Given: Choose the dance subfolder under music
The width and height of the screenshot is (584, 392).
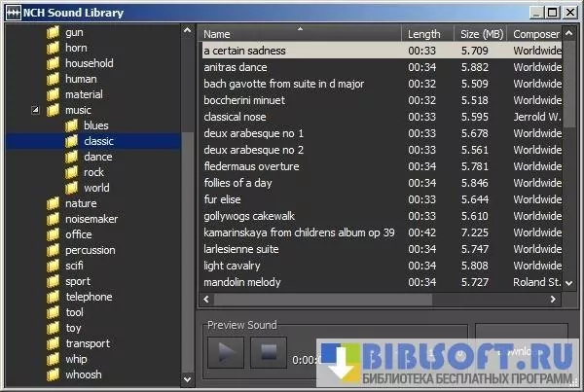Looking at the screenshot, I should click(x=97, y=157).
